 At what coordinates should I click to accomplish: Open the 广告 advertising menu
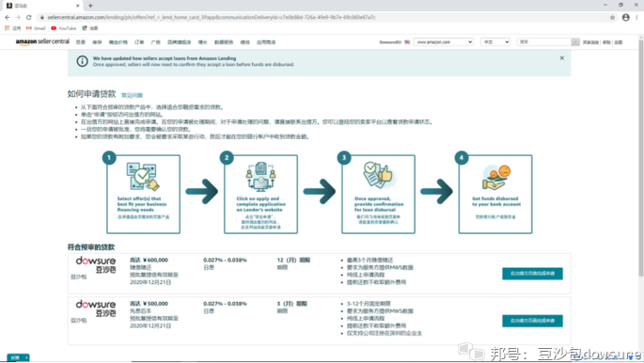(x=156, y=42)
